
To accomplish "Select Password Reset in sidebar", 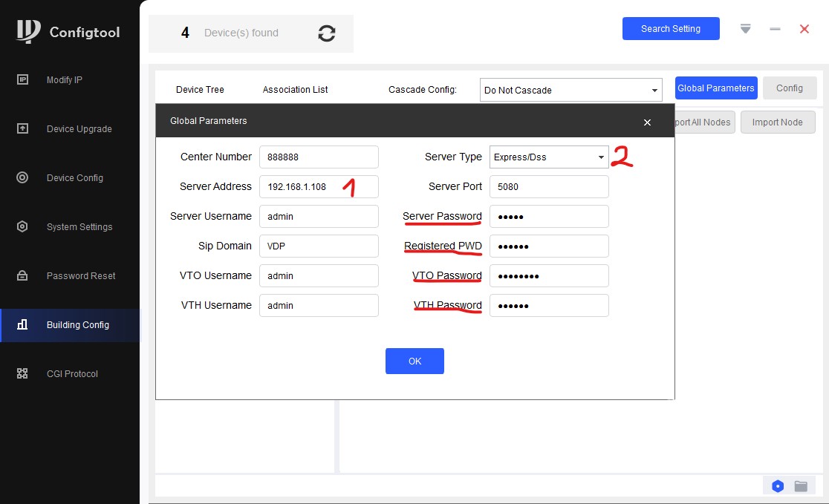I will (x=80, y=276).
